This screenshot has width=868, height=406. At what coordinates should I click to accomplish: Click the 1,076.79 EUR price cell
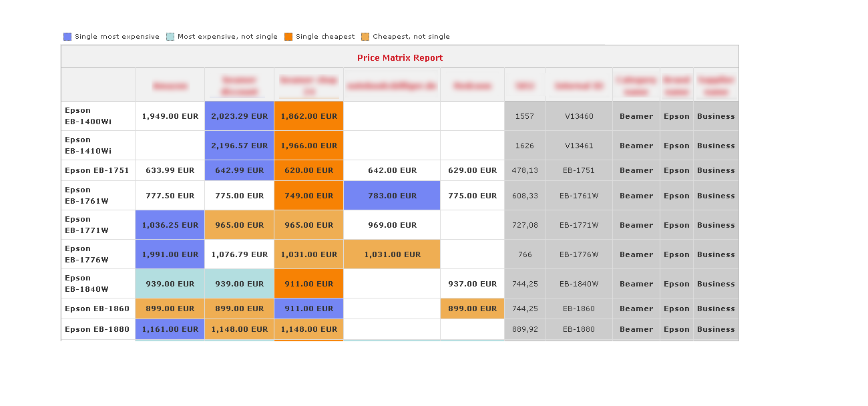point(240,254)
